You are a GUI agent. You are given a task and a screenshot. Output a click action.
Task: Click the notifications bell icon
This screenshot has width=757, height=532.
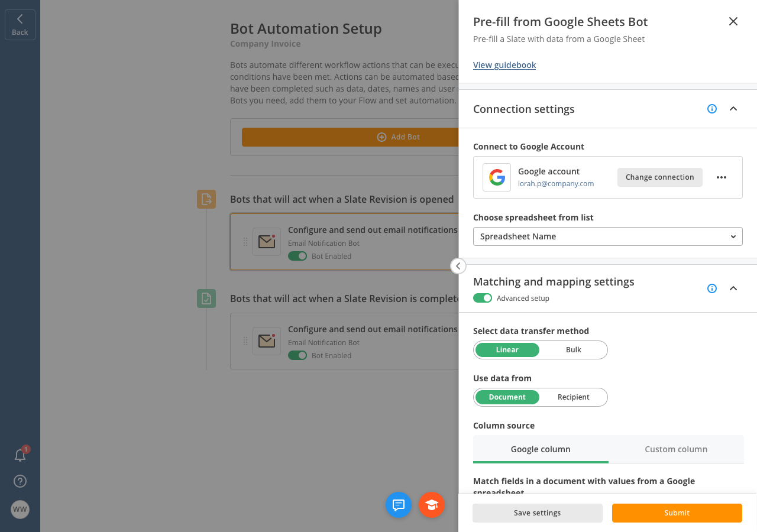point(20,455)
